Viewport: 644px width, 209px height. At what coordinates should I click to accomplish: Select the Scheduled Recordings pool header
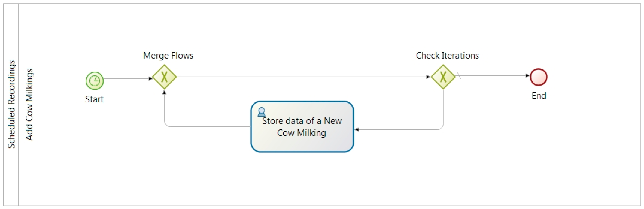(11, 104)
